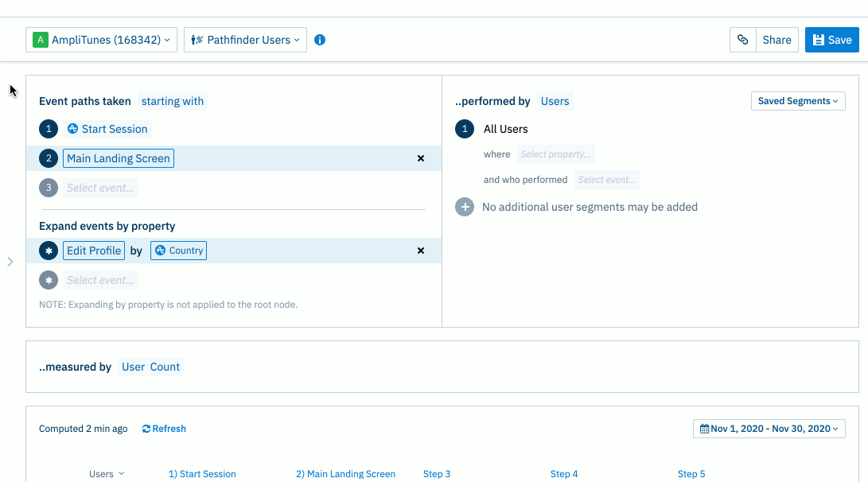868x482 pixels.
Task: Click the Share button
Action: 777,40
